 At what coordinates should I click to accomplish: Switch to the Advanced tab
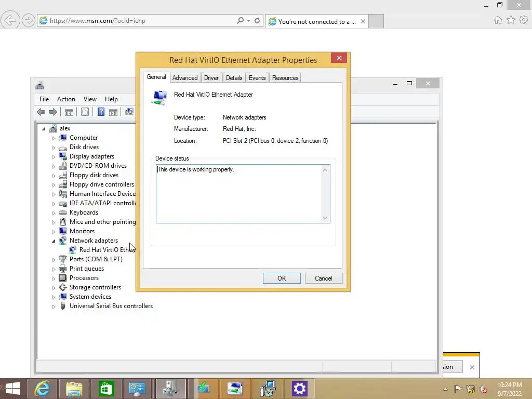185,78
